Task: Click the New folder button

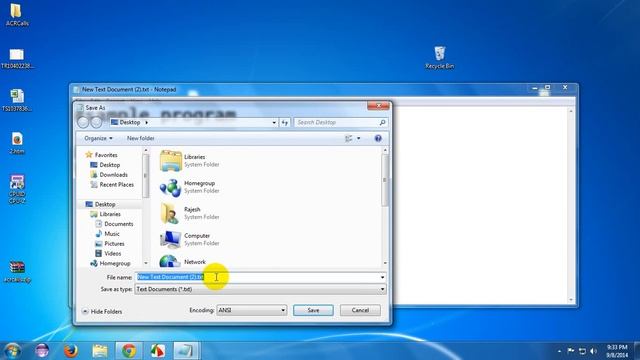Action: (140, 138)
